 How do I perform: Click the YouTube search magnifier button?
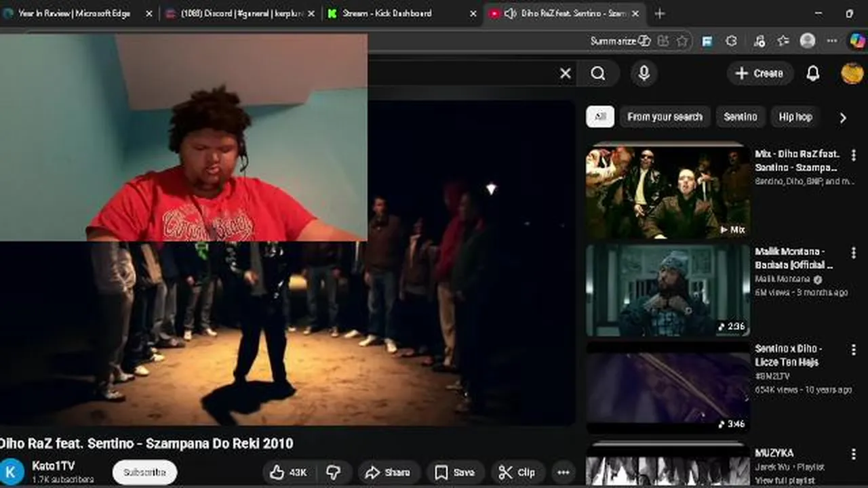597,73
